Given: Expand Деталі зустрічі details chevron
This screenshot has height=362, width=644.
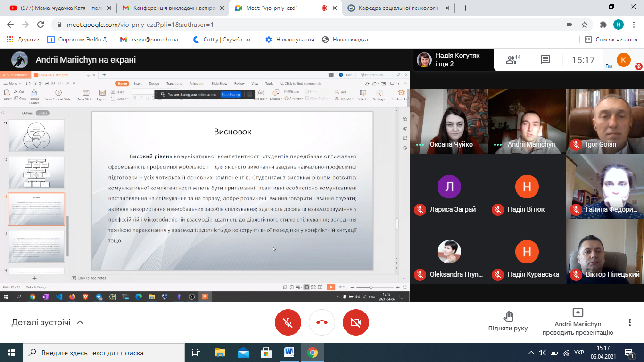Looking at the screenshot, I should coord(80,322).
